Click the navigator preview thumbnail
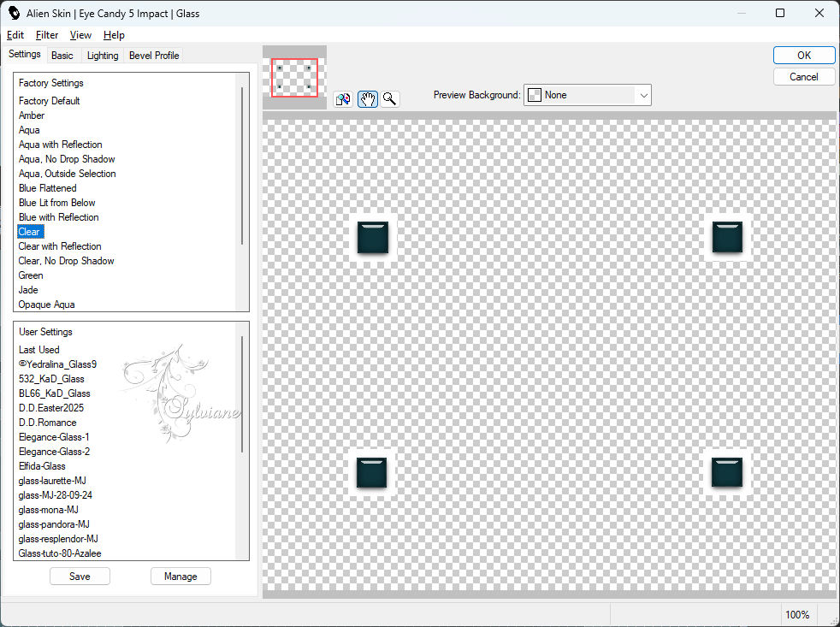 point(294,78)
